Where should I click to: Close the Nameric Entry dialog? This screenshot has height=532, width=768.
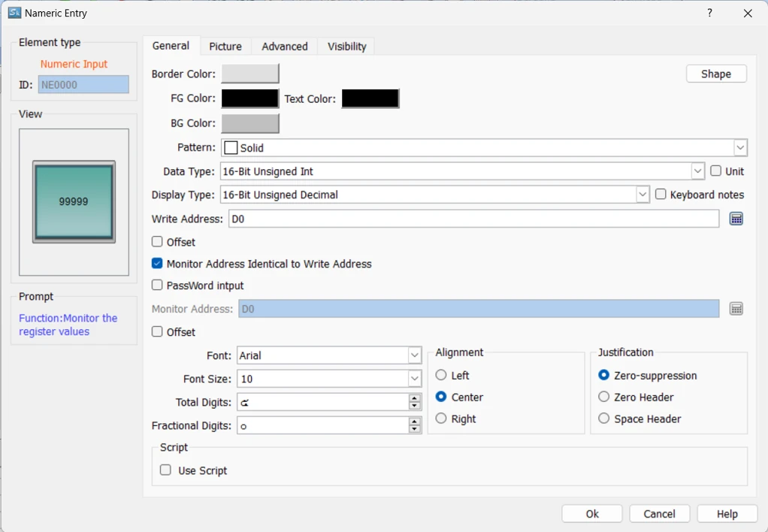[x=748, y=14]
